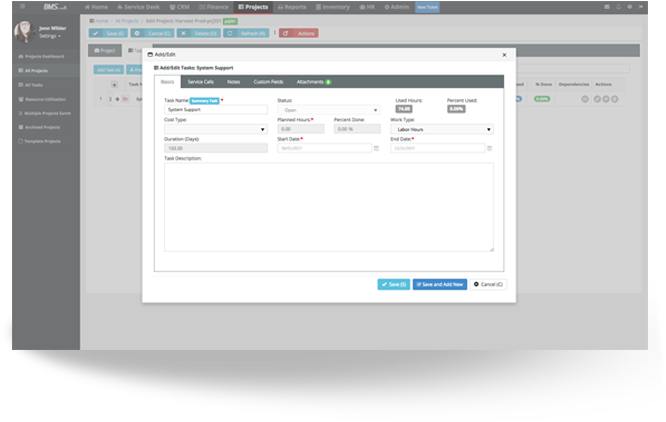Image resolution: width=666 pixels, height=422 pixels.
Task: Click the Planned Hours field
Action: coord(301,129)
